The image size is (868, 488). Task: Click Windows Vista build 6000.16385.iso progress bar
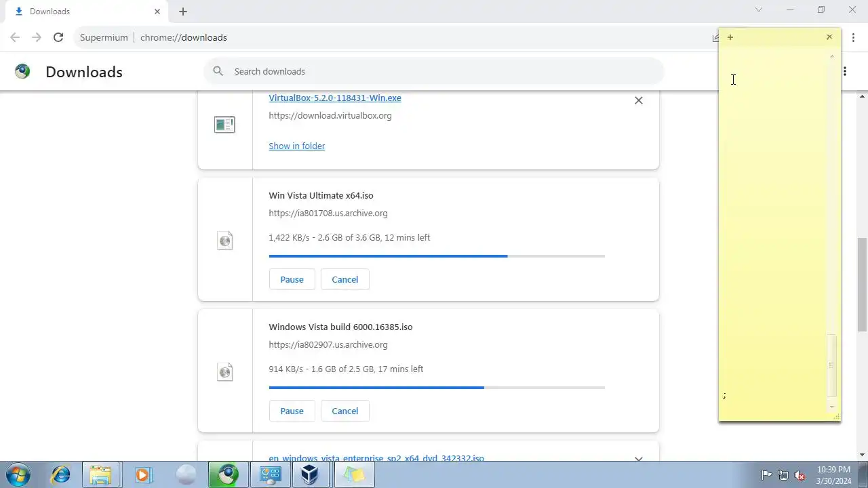437,388
